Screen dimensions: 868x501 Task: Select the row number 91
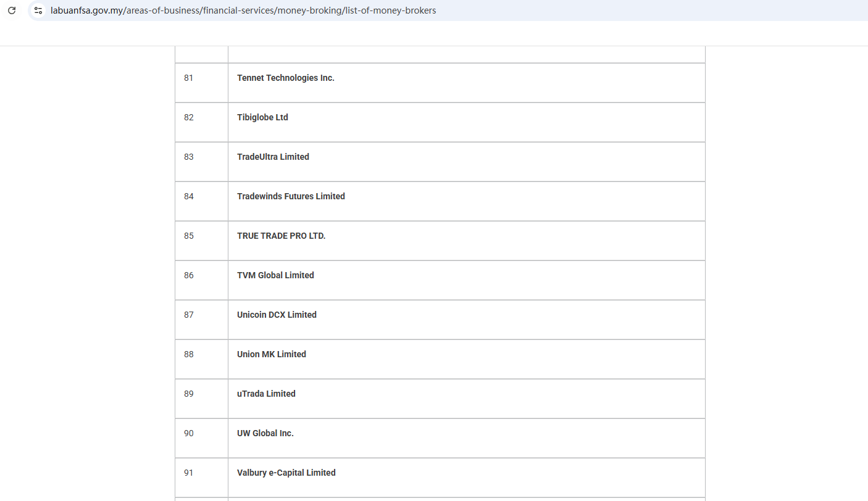tap(188, 473)
